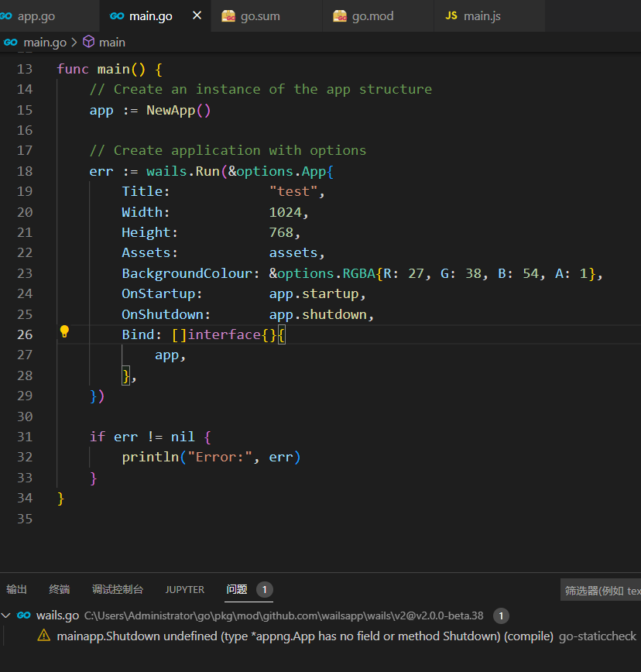This screenshot has width=641, height=672.
Task: Click the go-staticcheck source link
Action: point(598,636)
